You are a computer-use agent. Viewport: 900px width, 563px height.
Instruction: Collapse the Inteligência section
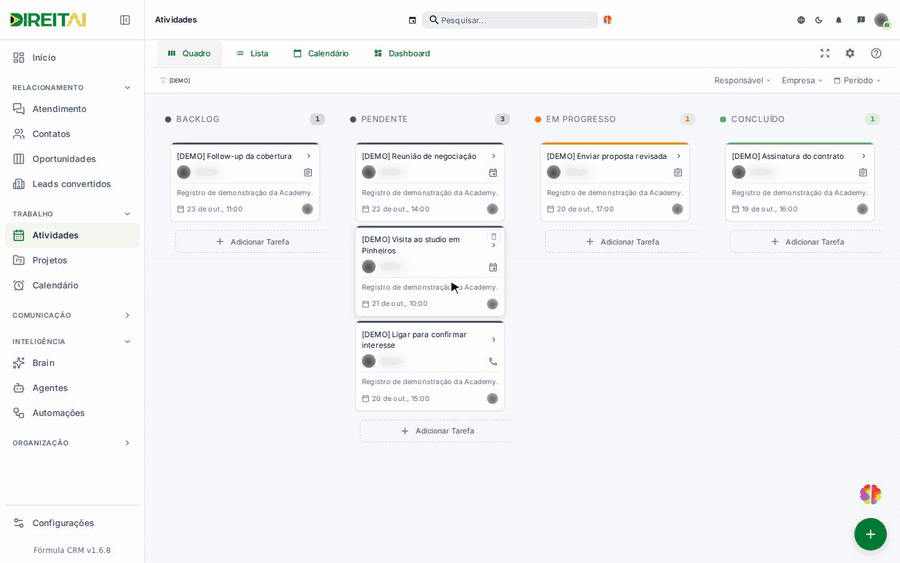(x=127, y=341)
